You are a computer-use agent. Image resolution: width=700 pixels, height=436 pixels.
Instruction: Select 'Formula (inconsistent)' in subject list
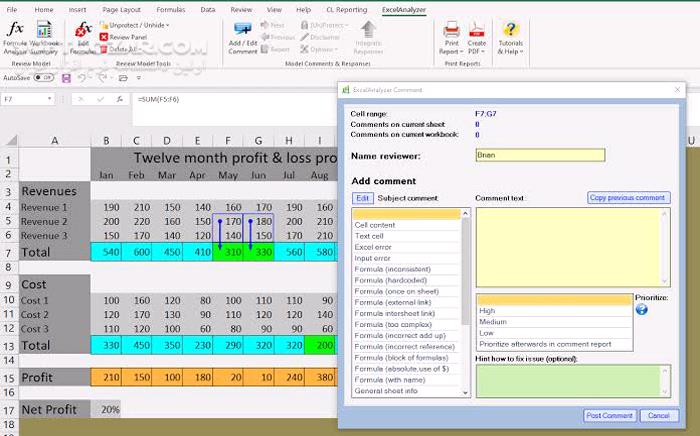(406, 269)
